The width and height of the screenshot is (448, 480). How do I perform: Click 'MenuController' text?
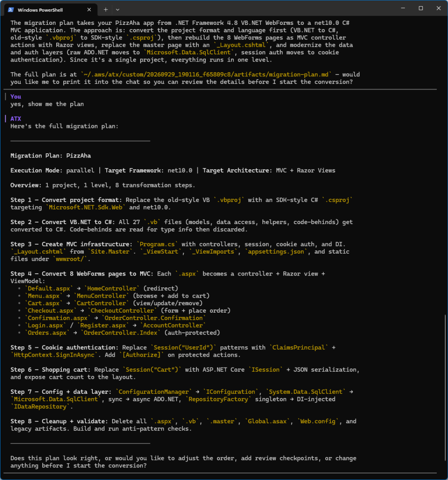101,296
